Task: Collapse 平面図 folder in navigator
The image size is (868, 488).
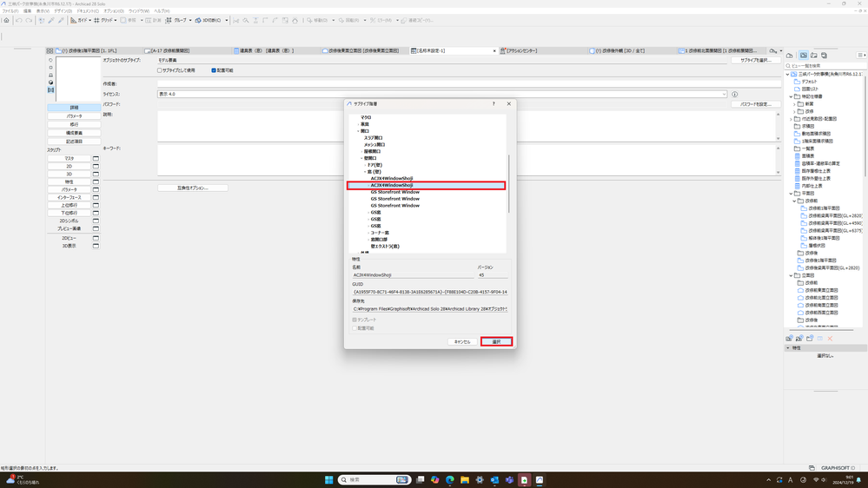Action: pos(791,194)
